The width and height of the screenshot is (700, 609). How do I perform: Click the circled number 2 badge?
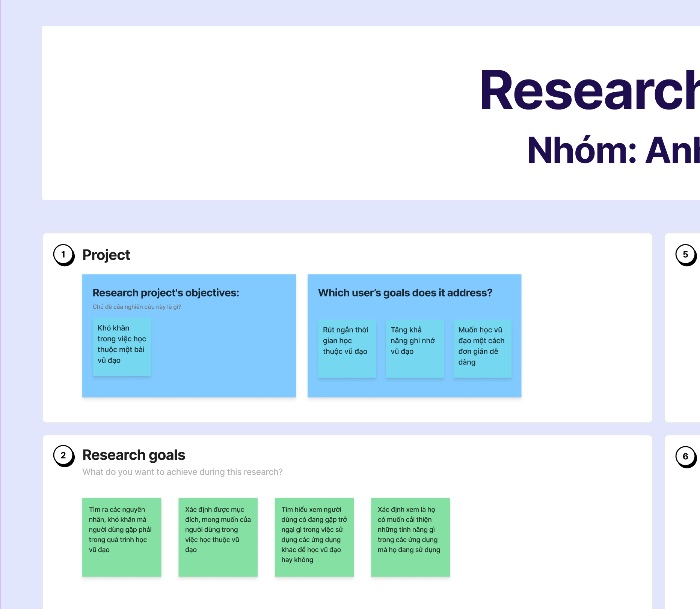coord(63,456)
